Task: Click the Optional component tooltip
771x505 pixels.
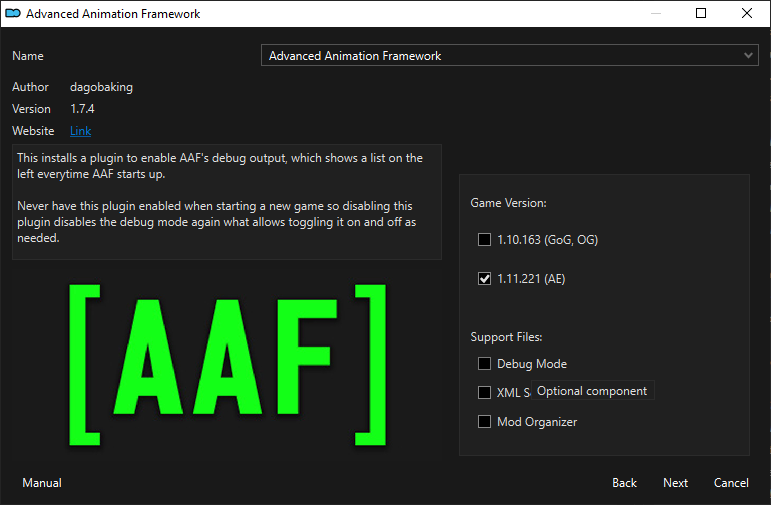Action: click(x=592, y=391)
